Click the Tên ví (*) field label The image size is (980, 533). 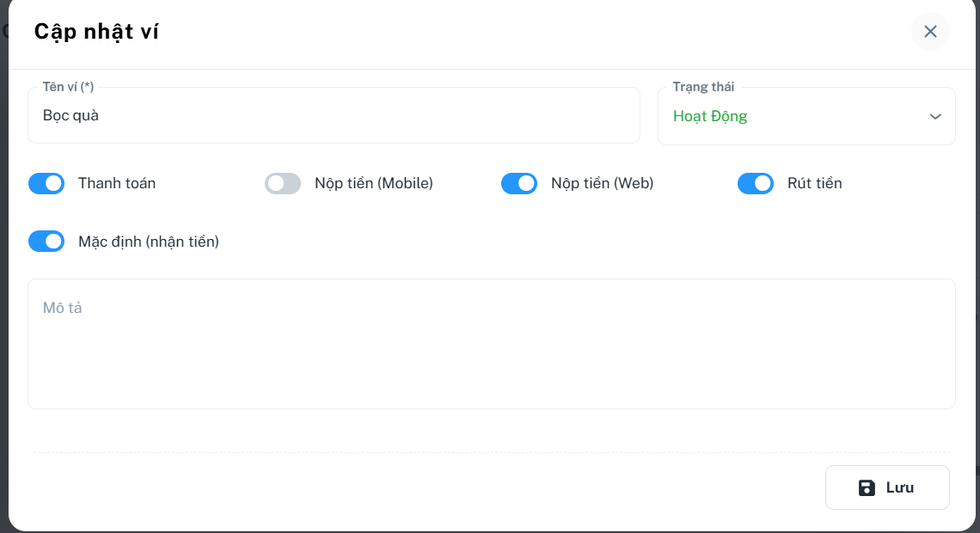68,87
